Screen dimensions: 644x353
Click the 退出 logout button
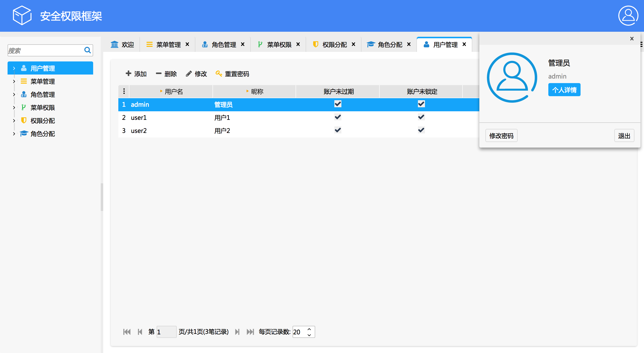624,136
